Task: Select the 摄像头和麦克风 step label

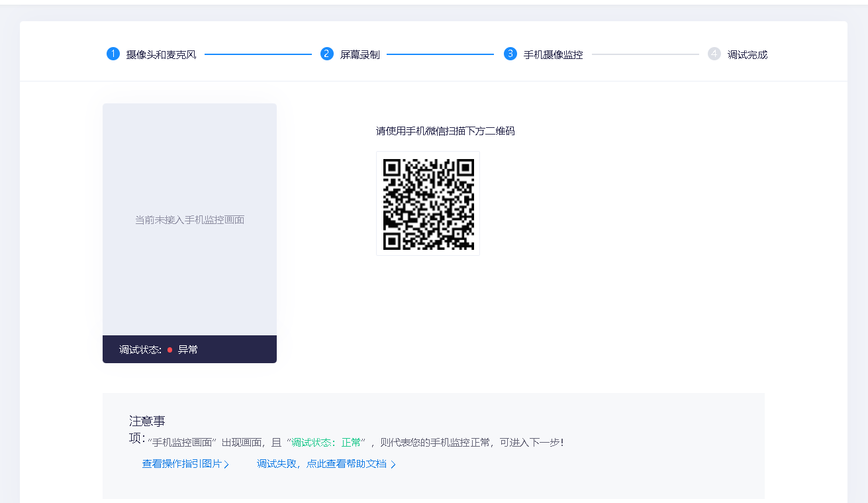Action: tap(161, 55)
